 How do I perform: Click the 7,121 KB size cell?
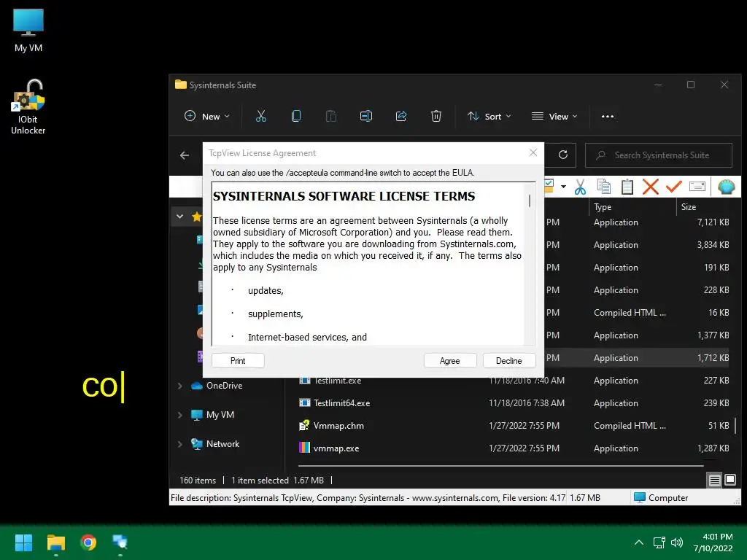click(713, 222)
